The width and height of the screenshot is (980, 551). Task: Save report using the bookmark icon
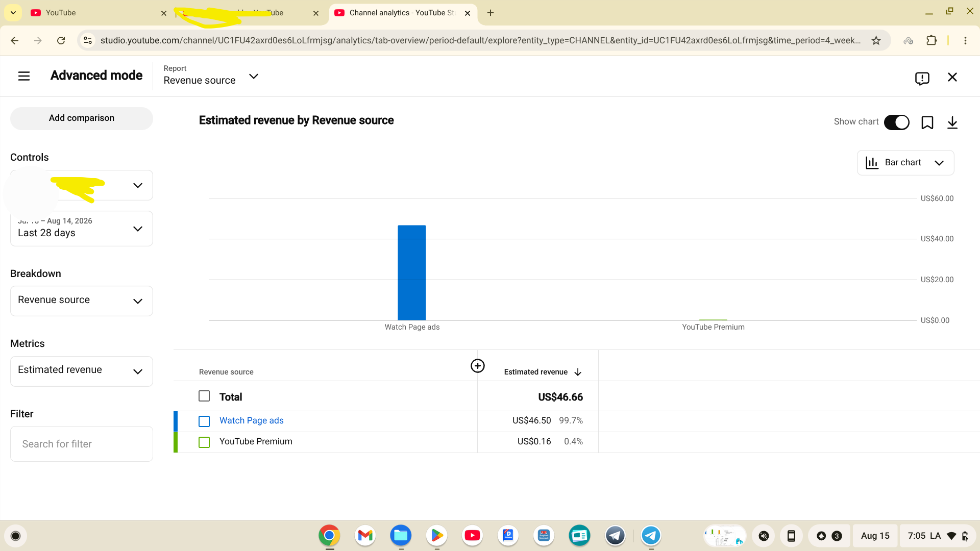927,122
